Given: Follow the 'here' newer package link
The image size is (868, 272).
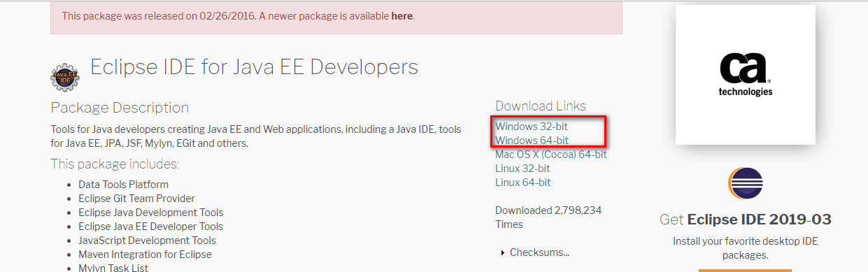Looking at the screenshot, I should [x=401, y=15].
